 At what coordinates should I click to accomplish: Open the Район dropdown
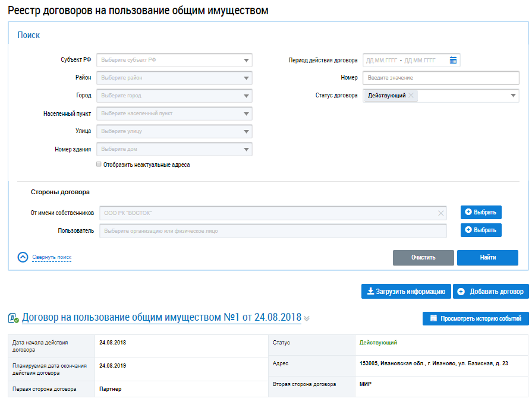174,78
